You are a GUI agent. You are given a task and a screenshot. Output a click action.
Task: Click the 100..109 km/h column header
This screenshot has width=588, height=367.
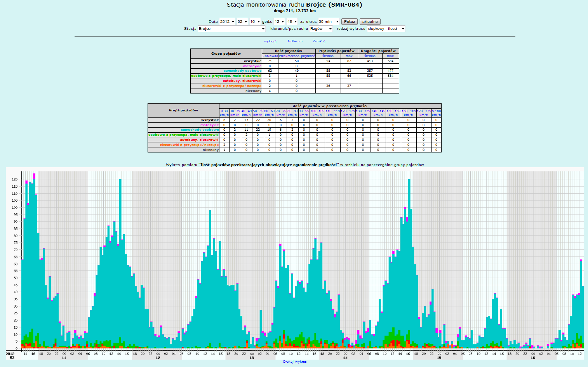[x=317, y=113]
